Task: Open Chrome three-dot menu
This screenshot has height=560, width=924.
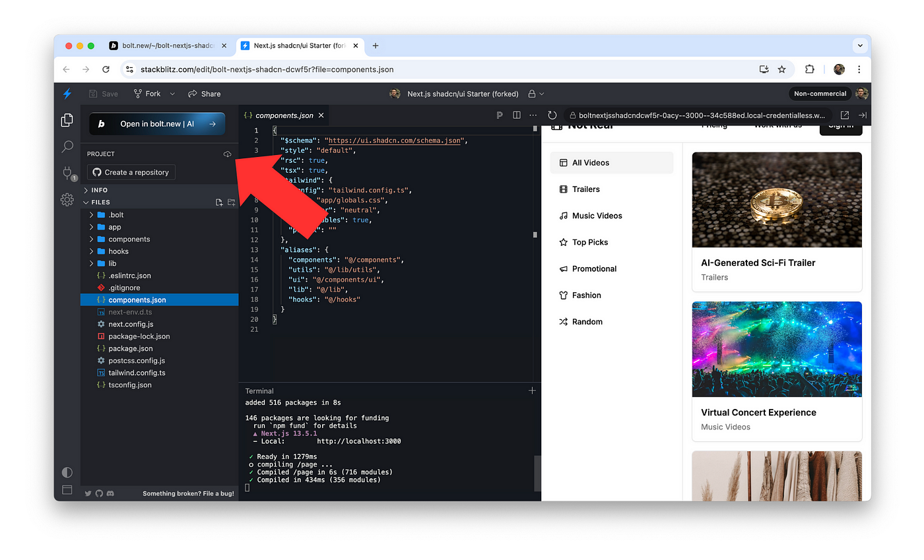Action: [859, 69]
